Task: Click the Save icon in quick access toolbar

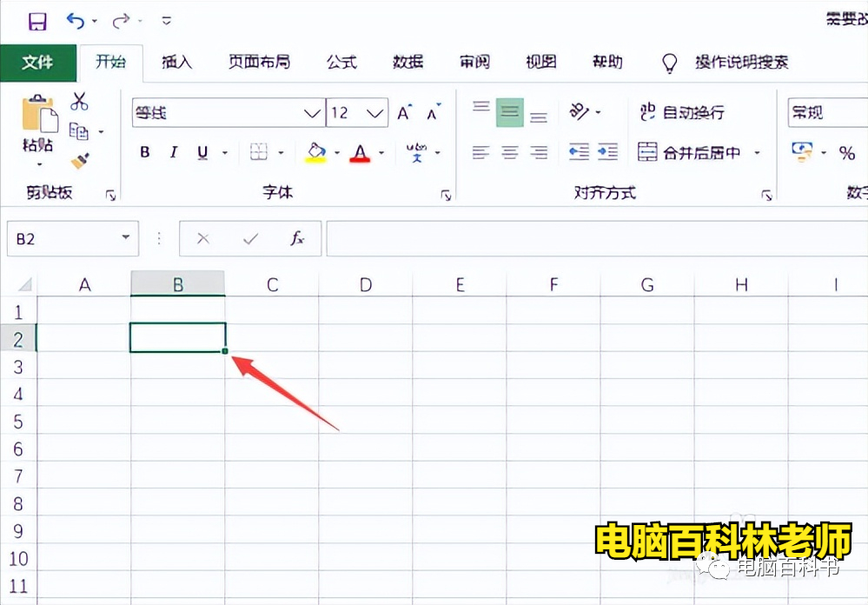Action: pyautogui.click(x=37, y=22)
